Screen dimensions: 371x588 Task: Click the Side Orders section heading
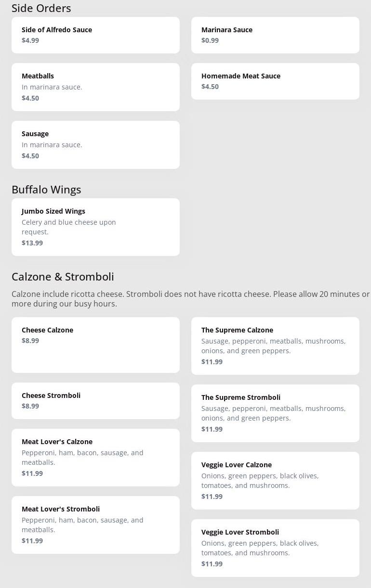coord(41,8)
